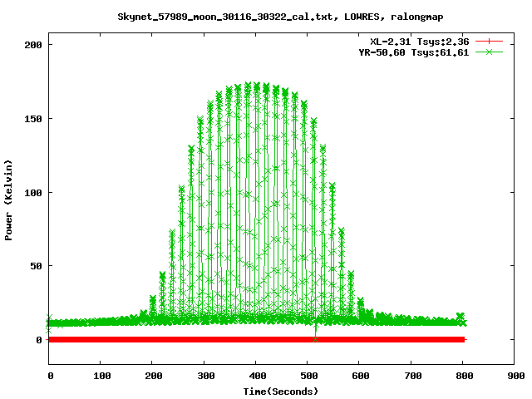
Task: Click the y-axis tick label '150'
Action: point(33,119)
